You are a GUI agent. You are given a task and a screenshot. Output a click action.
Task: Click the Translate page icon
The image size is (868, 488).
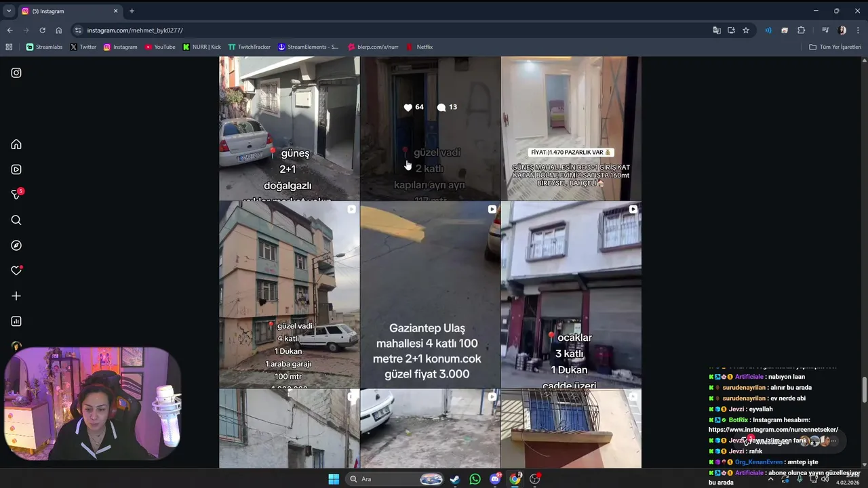coord(717,30)
